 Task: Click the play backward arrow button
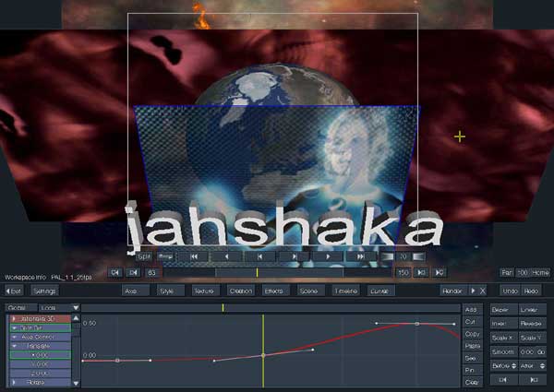(x=227, y=256)
